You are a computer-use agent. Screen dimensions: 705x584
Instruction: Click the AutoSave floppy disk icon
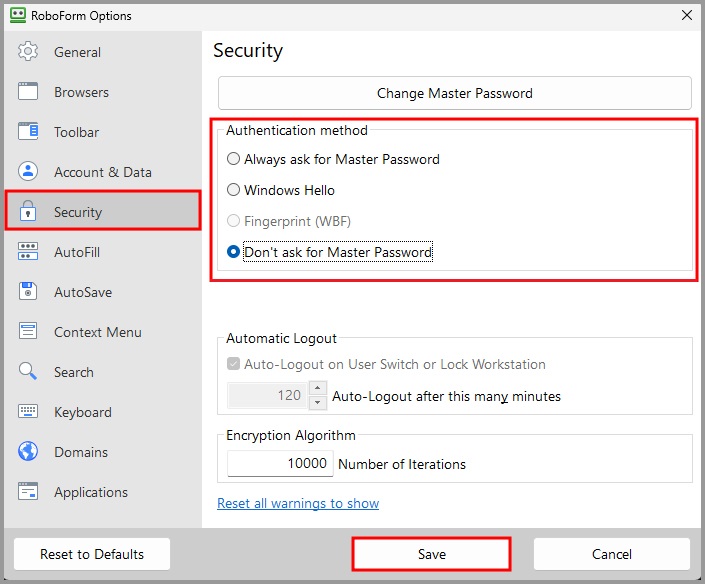click(x=28, y=291)
